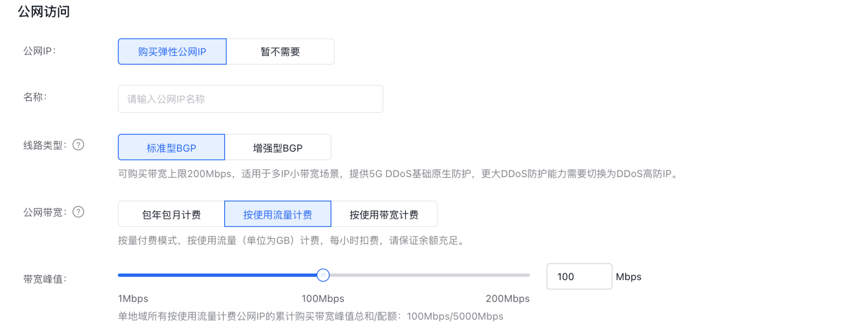This screenshot has height=332, width=868.
Task: Select 按使用流量计费 billing mode
Action: 278,214
